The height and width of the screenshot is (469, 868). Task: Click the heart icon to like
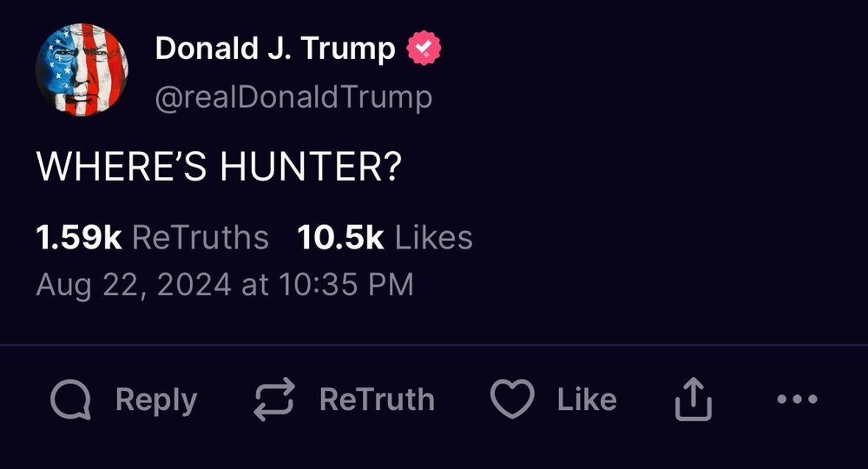click(512, 400)
